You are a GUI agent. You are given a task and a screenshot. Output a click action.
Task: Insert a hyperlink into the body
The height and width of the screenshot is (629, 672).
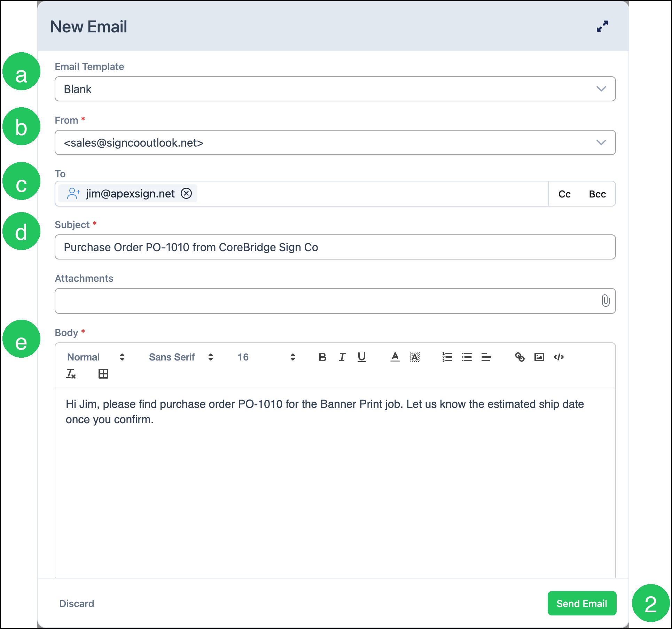(x=519, y=357)
